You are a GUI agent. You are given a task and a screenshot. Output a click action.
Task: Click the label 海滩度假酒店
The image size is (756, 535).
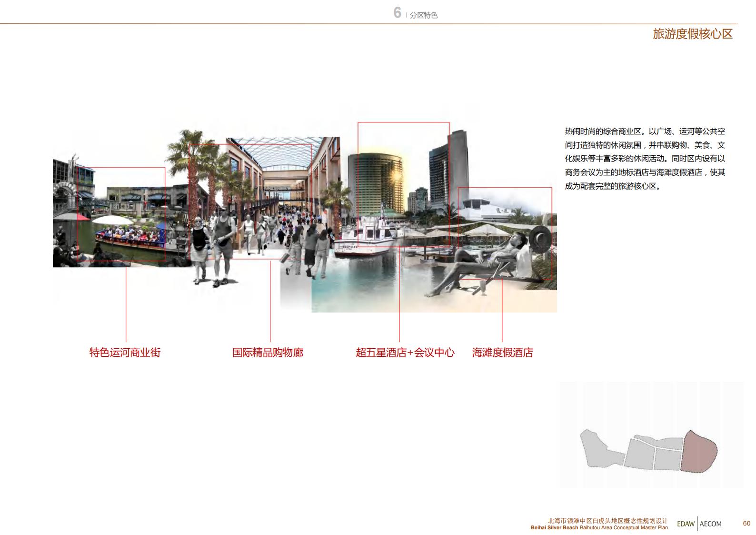[x=503, y=353]
